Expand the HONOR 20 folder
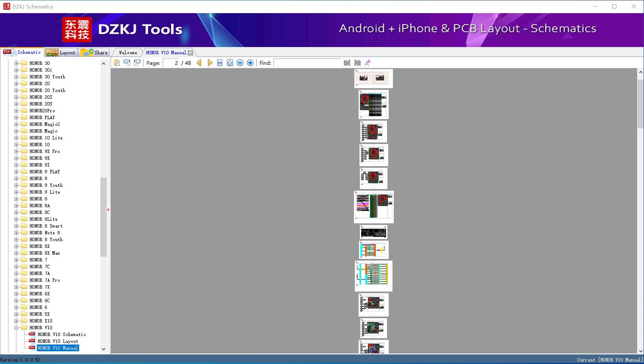This screenshot has height=364, width=644. coord(16,83)
